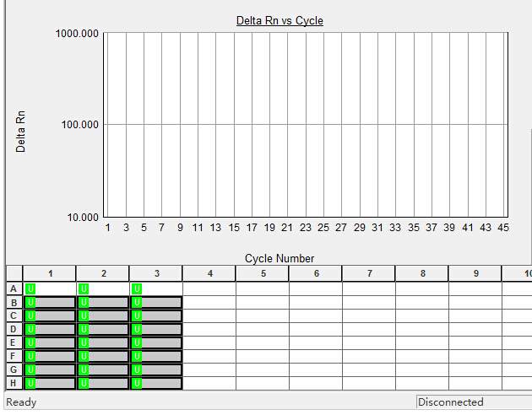Select plate column 8 header
The image size is (532, 415).
tap(422, 273)
